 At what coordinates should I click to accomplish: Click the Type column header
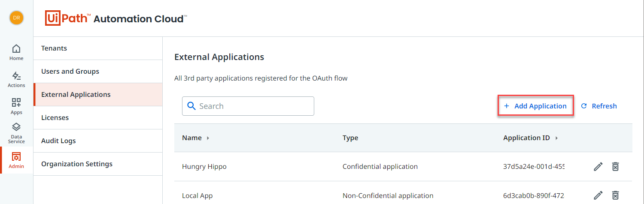point(350,138)
